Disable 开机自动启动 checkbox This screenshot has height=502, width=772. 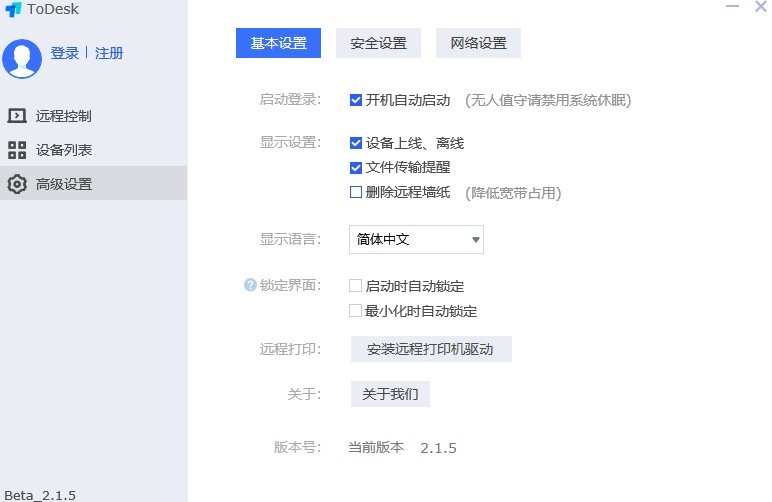point(356,100)
